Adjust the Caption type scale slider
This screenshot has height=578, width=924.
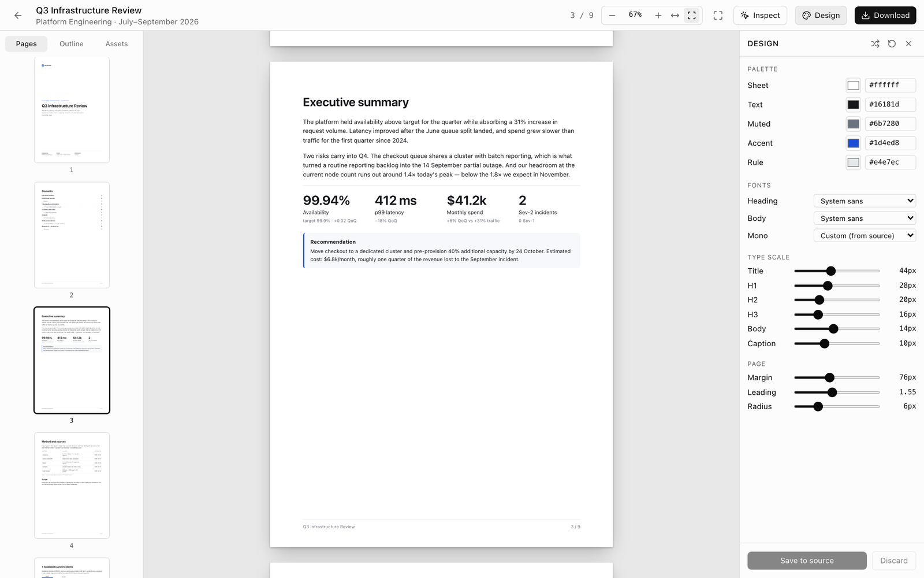837,343
